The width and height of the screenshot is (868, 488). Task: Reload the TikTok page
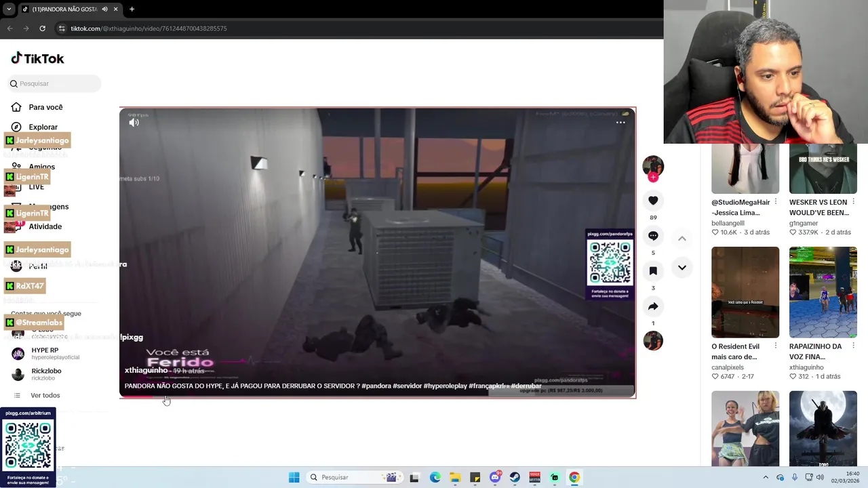[42, 28]
